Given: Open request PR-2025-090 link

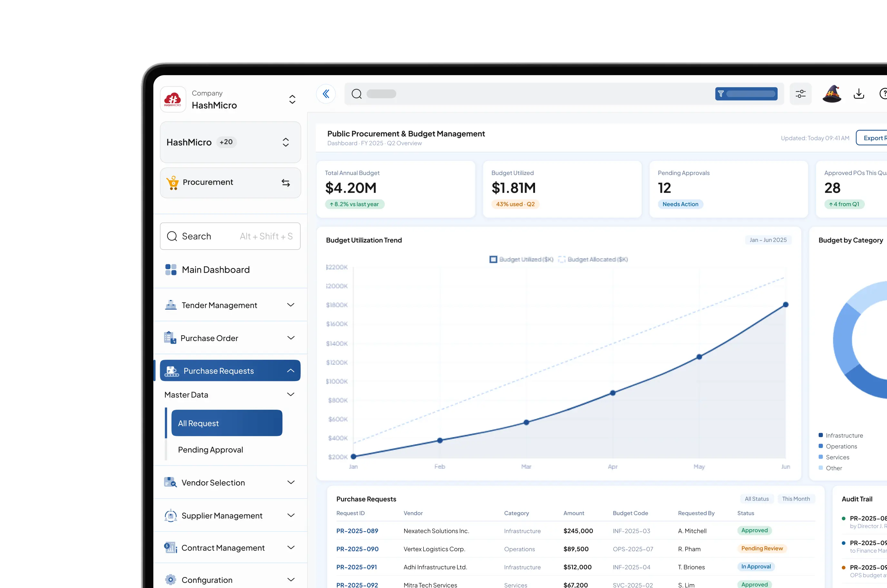Looking at the screenshot, I should pos(357,549).
